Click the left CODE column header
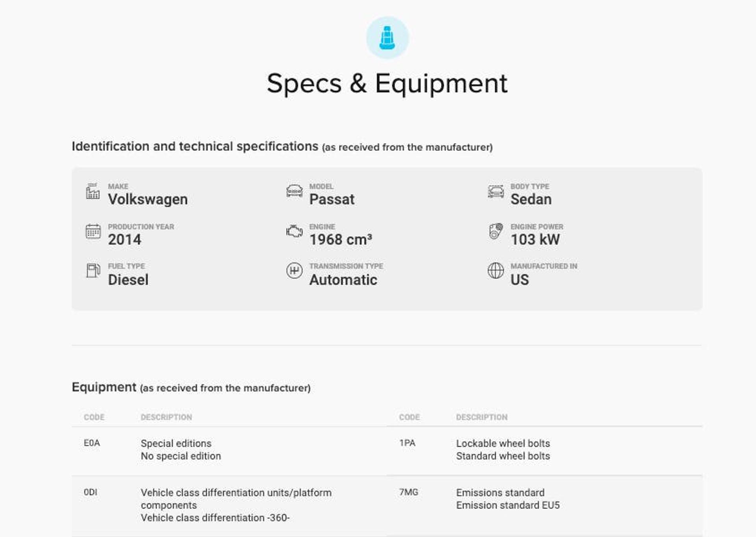This screenshot has height=537, width=756. click(x=94, y=417)
